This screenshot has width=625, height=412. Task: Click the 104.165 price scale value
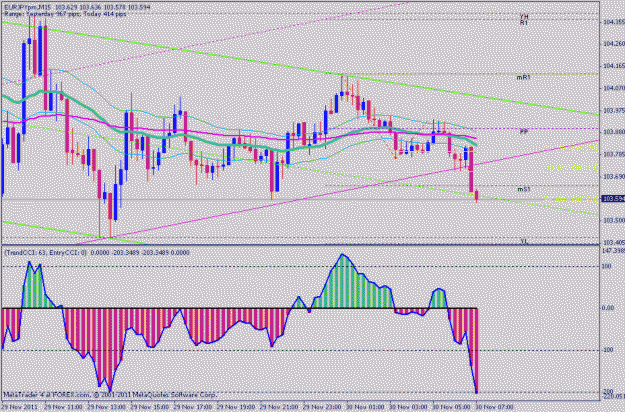tap(614, 66)
